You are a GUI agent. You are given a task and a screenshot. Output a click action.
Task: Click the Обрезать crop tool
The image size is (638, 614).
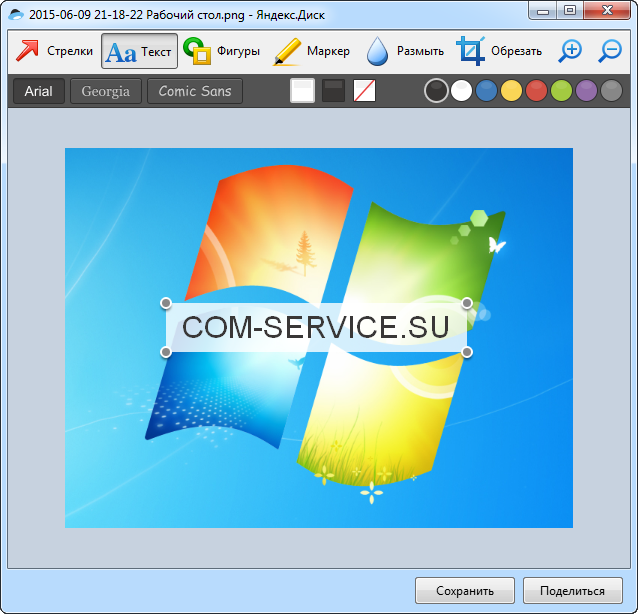pyautogui.click(x=500, y=51)
